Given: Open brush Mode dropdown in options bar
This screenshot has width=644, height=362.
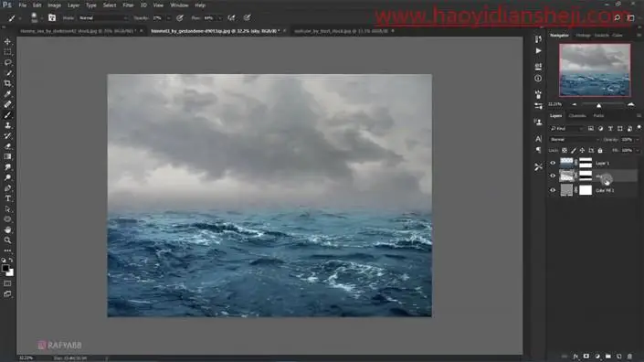Looking at the screenshot, I should 103,18.
